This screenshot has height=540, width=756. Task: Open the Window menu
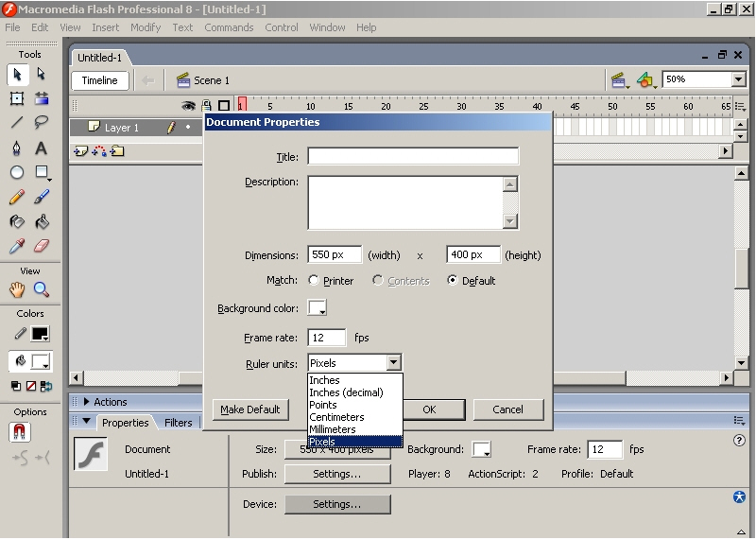pyautogui.click(x=327, y=27)
